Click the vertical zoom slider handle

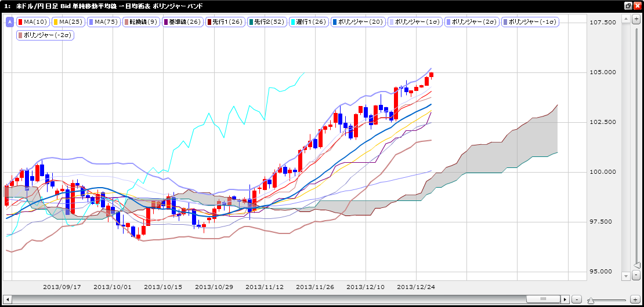[x=636, y=265]
